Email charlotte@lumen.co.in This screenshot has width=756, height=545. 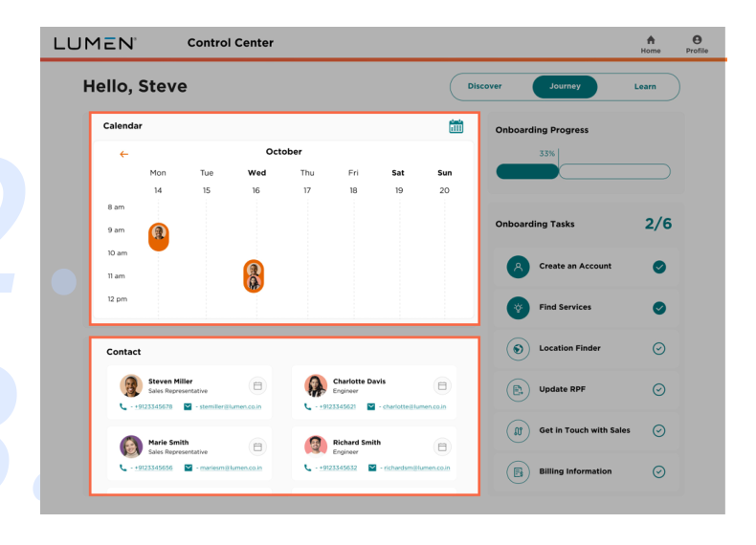click(x=414, y=406)
